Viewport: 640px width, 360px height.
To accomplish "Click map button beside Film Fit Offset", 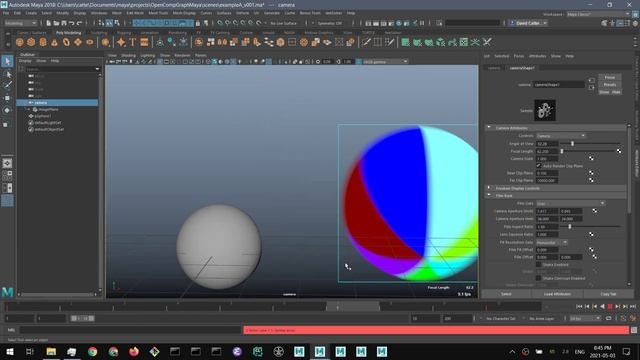I will 591,249.
